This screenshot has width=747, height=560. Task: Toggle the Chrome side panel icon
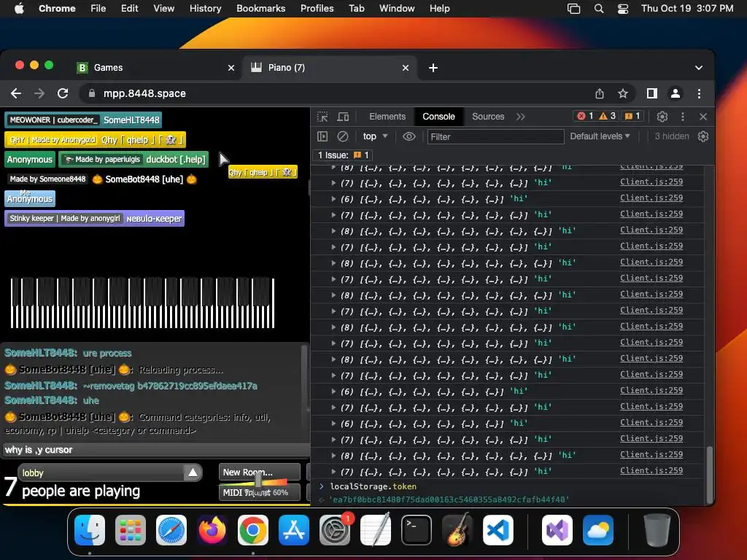(652, 94)
